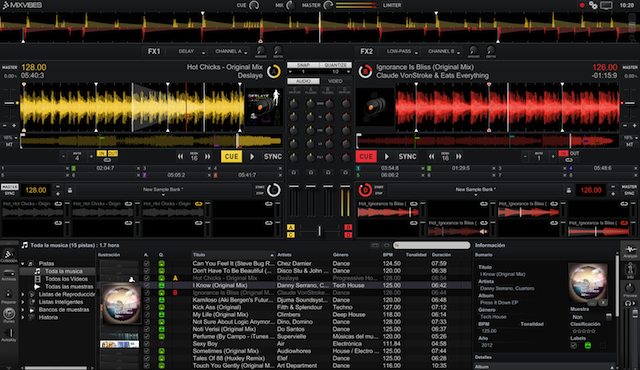Open the Colección sidebar icon
The image size is (640, 370).
pyautogui.click(x=9, y=254)
